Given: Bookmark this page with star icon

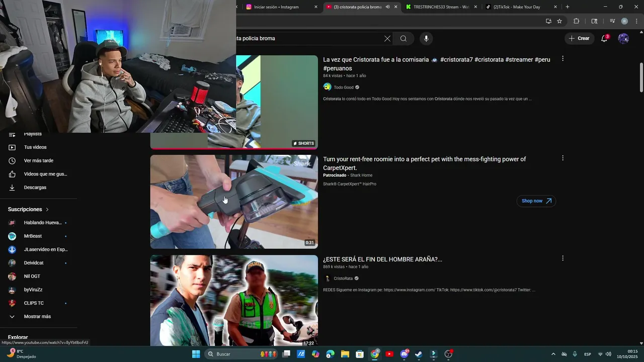Looking at the screenshot, I should pos(559,21).
